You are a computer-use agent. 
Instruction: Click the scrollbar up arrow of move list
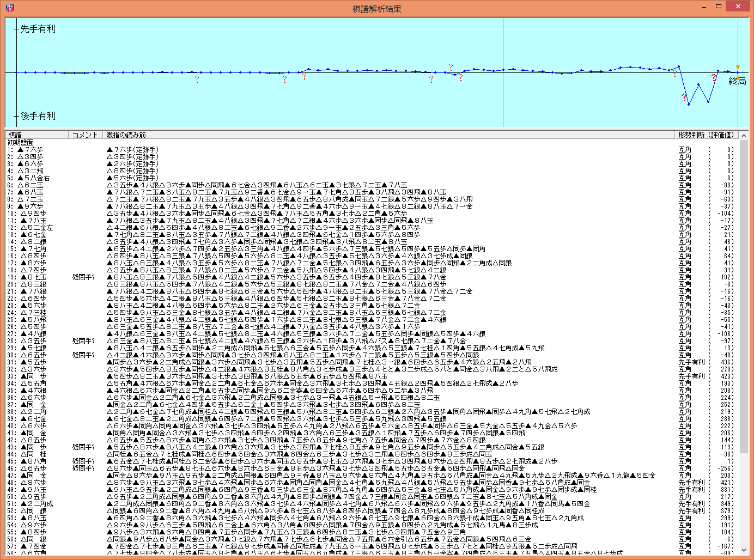pyautogui.click(x=744, y=135)
